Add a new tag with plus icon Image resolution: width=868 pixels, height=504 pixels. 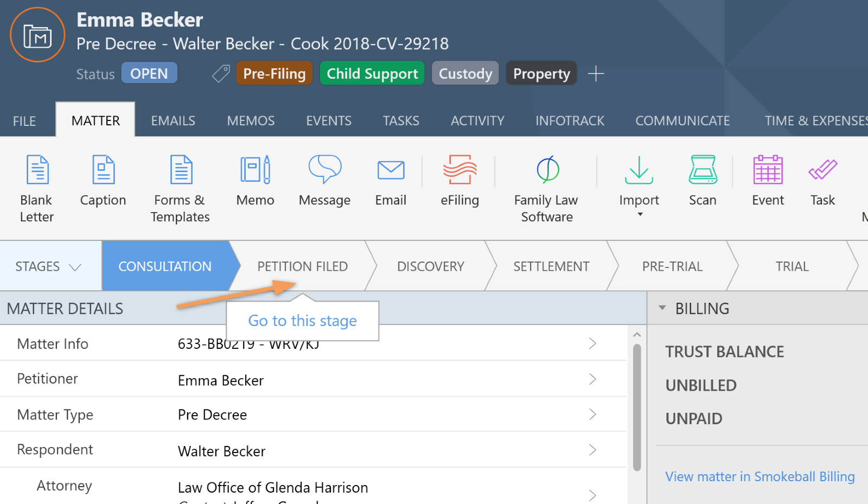pyautogui.click(x=596, y=73)
